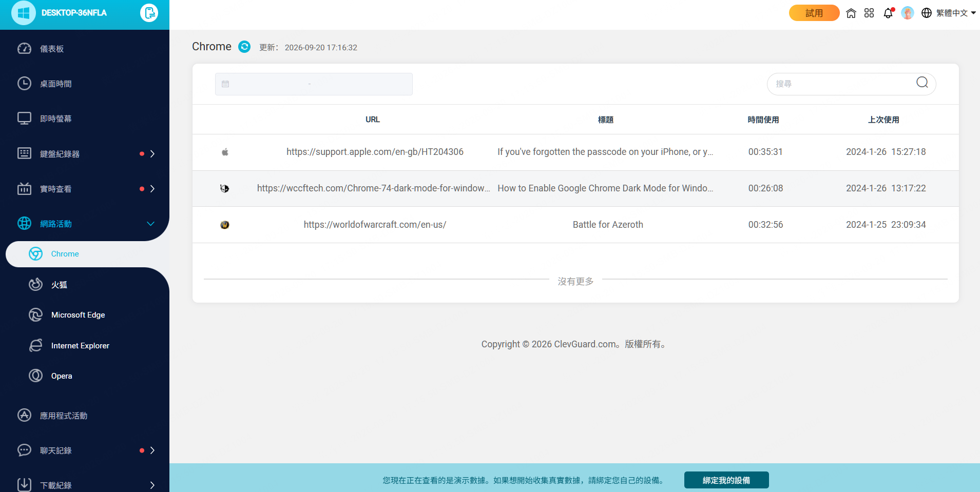Image resolution: width=980 pixels, height=492 pixels.
Task: Click the Apple favicon in first row
Action: tap(225, 152)
